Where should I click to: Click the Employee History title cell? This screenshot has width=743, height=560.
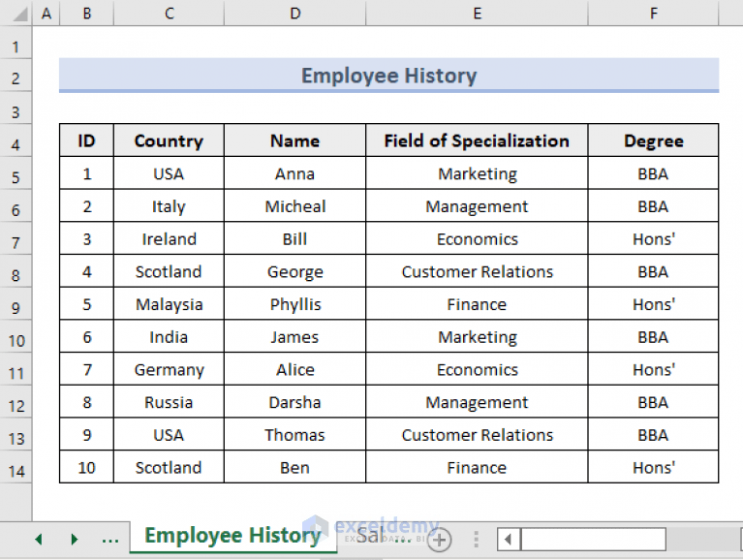click(389, 76)
